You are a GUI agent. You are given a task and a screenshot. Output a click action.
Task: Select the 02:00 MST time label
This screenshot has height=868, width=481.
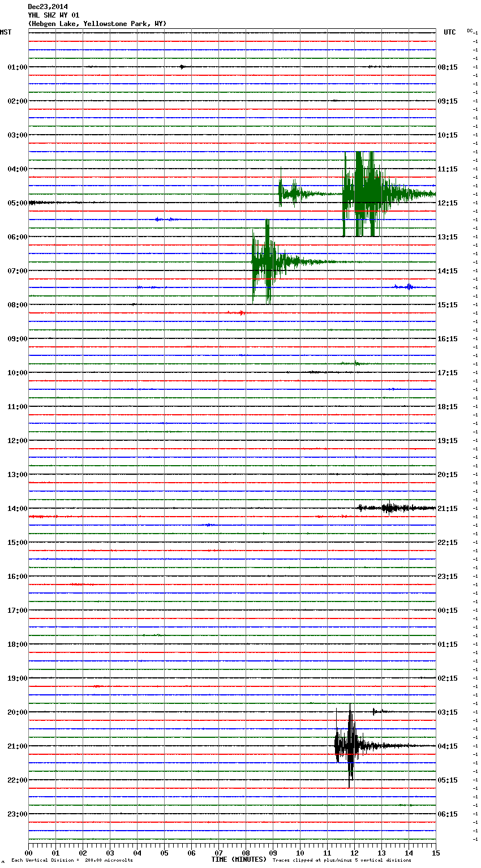[x=18, y=101]
